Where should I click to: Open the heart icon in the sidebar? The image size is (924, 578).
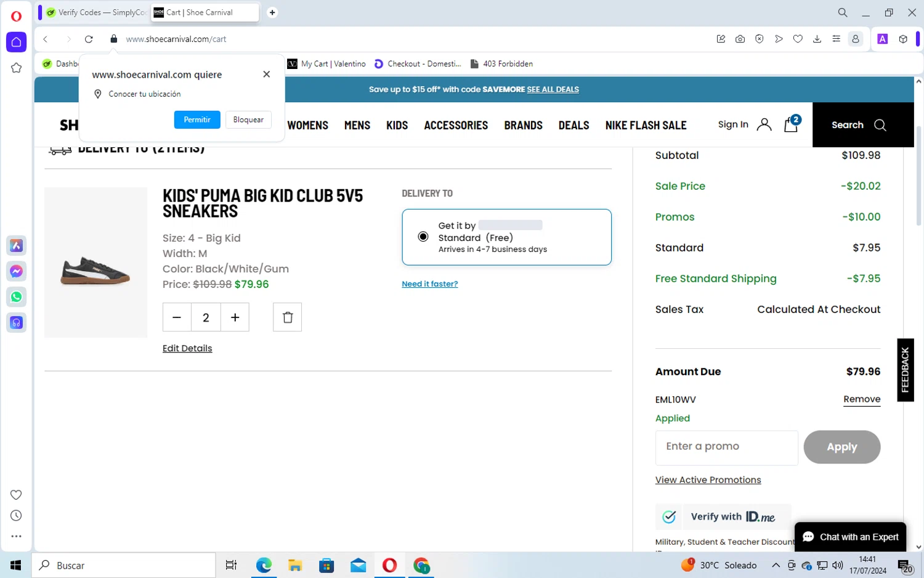[16, 495]
